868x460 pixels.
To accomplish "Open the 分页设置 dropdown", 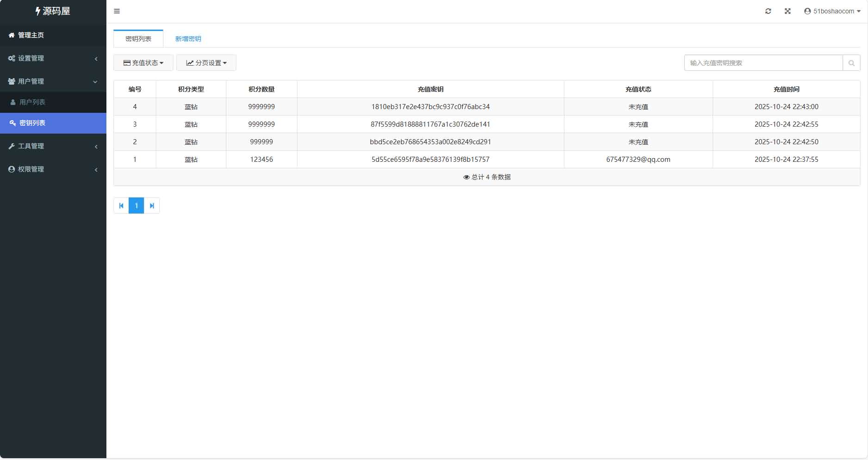I will click(x=206, y=63).
